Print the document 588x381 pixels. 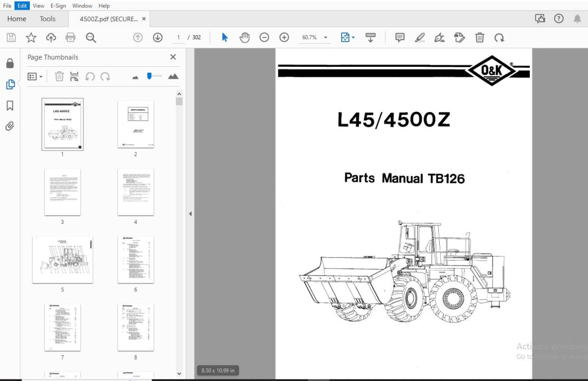(x=70, y=38)
